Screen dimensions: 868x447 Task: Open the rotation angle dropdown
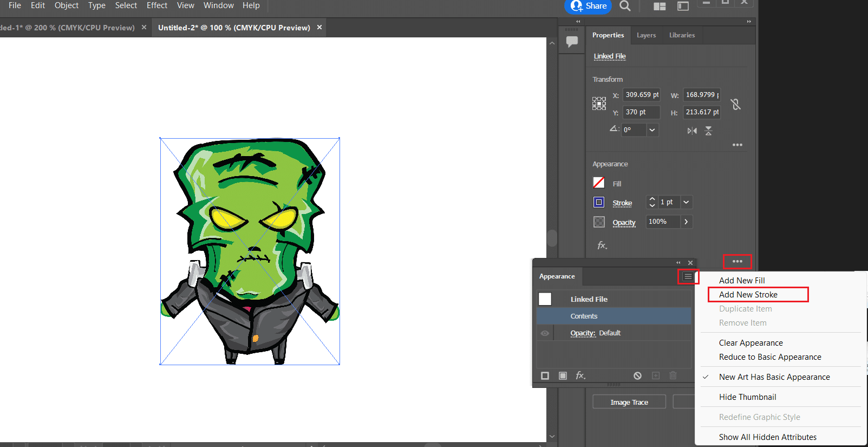[652, 130]
